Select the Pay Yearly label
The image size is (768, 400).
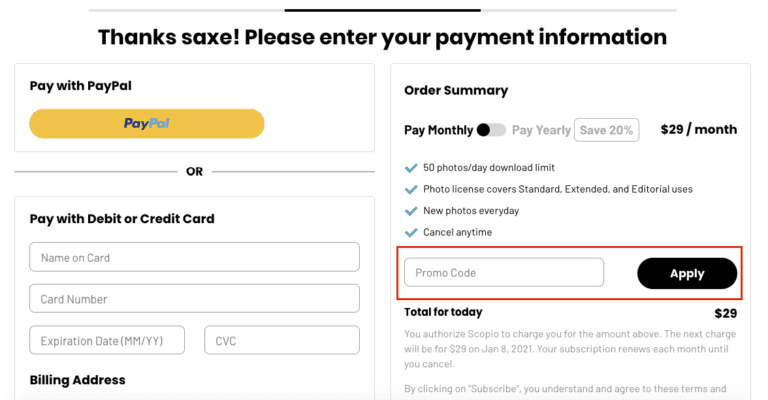coord(541,130)
